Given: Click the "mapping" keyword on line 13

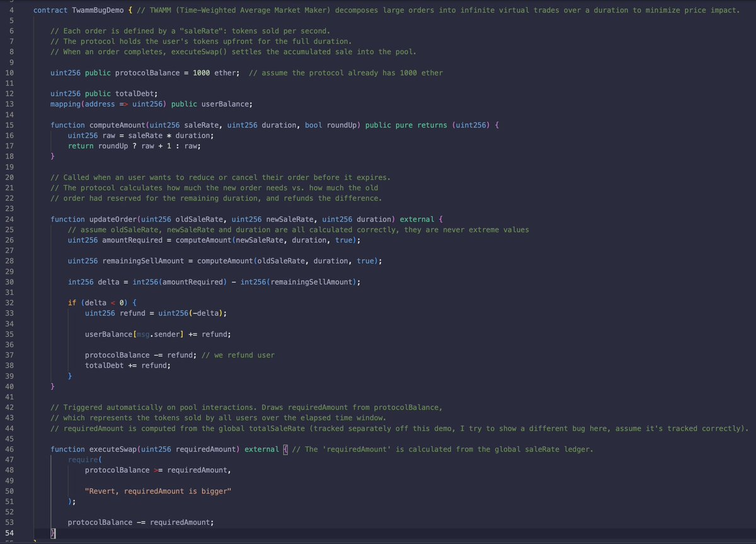Looking at the screenshot, I should coord(66,104).
